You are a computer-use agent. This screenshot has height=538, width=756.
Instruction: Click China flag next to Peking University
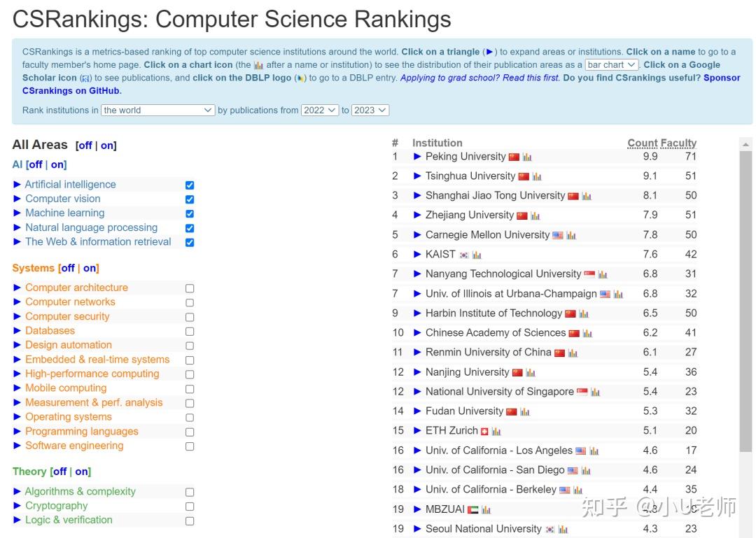point(514,157)
